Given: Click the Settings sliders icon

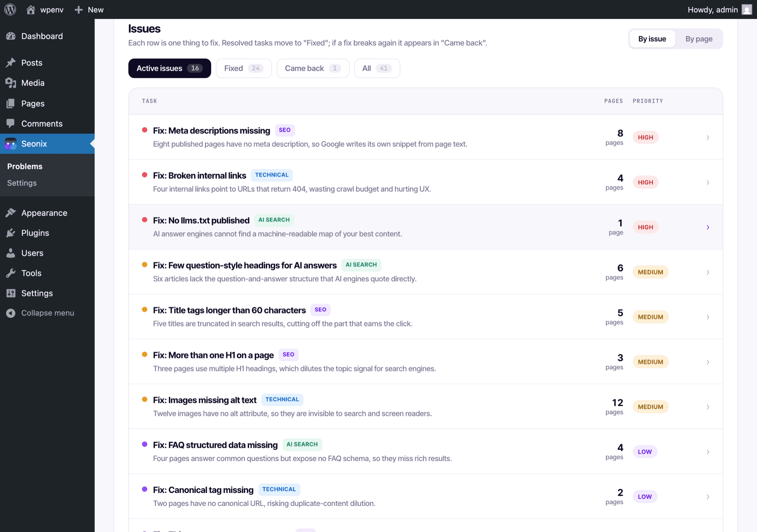Looking at the screenshot, I should (x=11, y=293).
